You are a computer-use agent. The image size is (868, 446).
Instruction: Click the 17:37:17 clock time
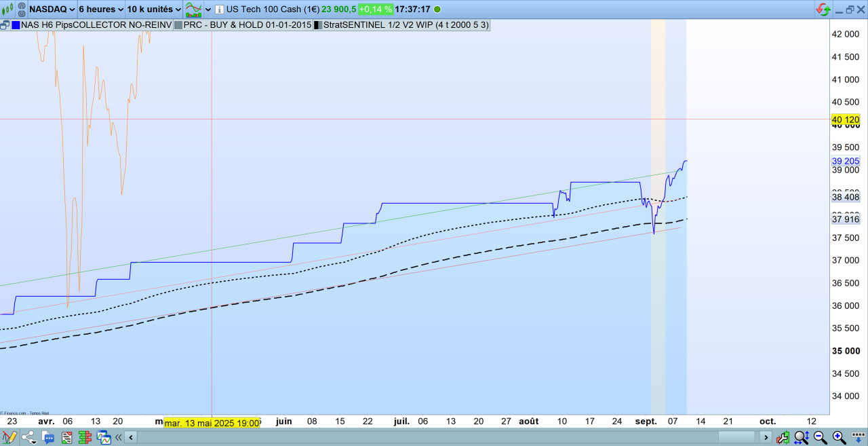[412, 10]
